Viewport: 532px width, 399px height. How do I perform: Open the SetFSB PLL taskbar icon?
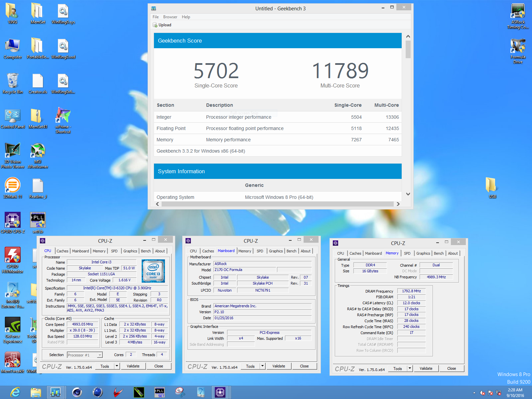160,392
